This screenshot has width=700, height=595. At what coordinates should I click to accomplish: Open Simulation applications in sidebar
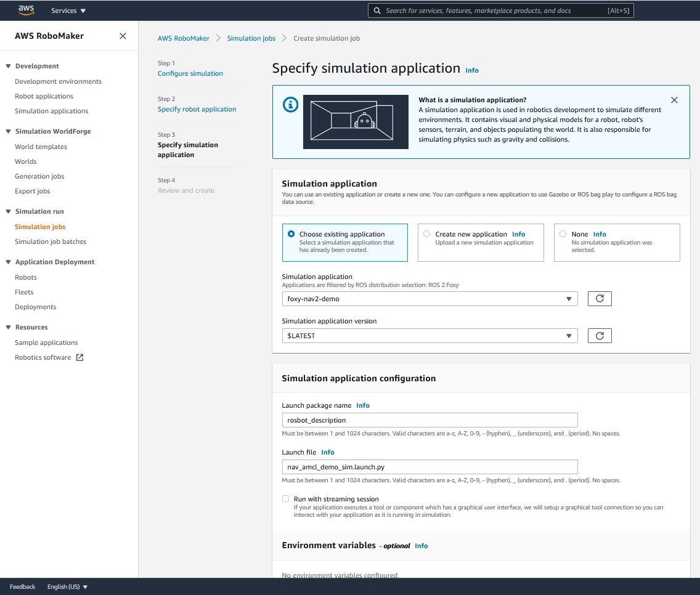(51, 111)
